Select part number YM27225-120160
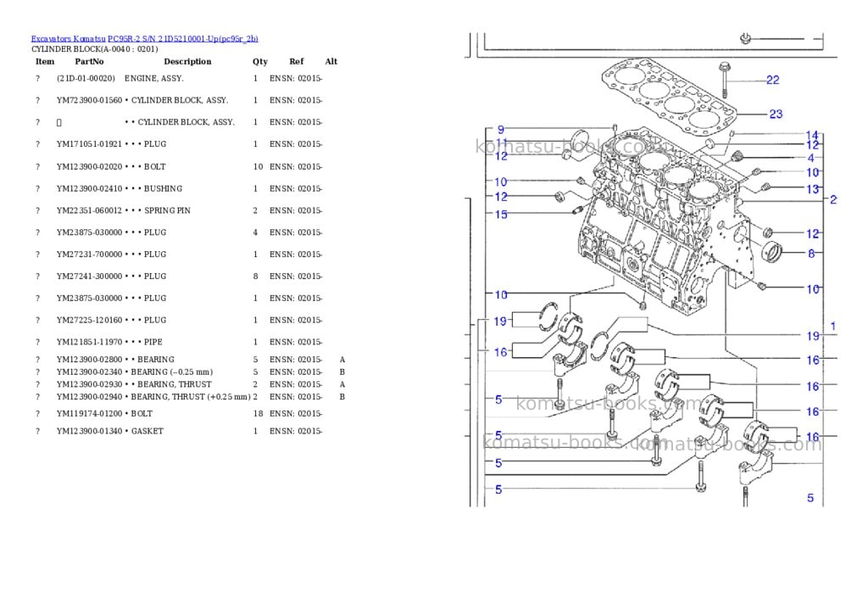868x615 pixels. point(89,321)
